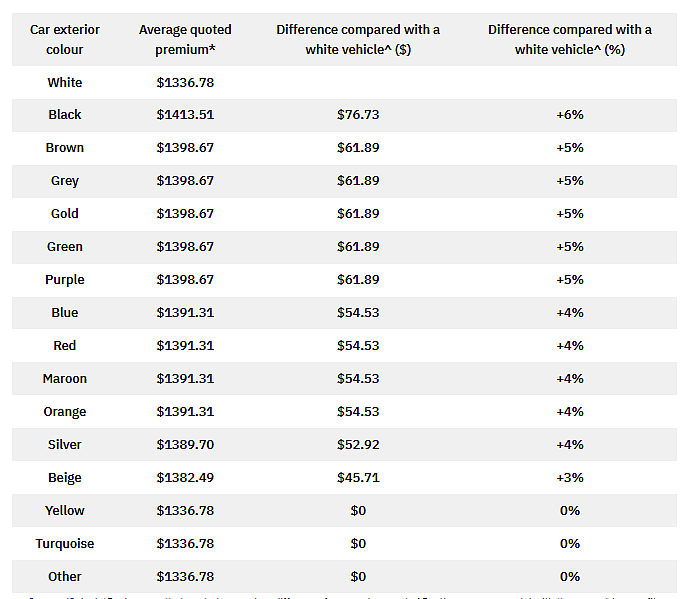The width and height of the screenshot is (681, 599).
Task: Select the $52.92 difference cell
Action: [358, 445]
